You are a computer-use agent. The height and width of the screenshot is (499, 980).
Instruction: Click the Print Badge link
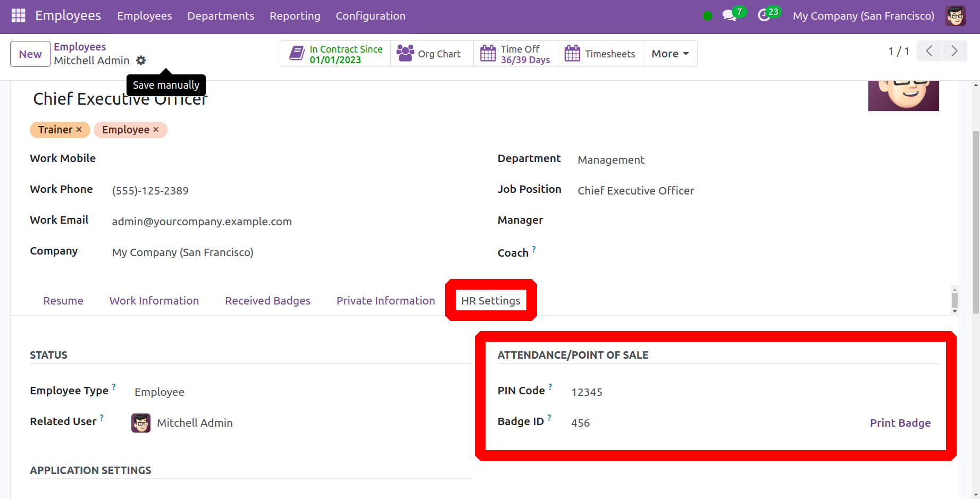tap(900, 423)
